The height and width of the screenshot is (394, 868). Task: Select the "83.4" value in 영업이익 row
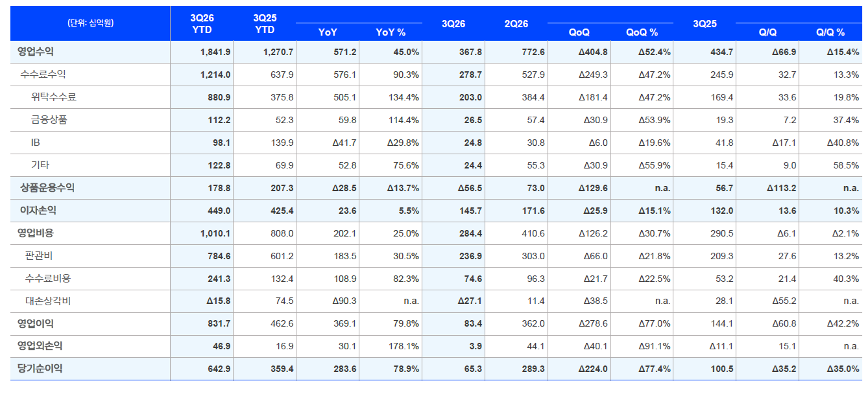click(472, 323)
